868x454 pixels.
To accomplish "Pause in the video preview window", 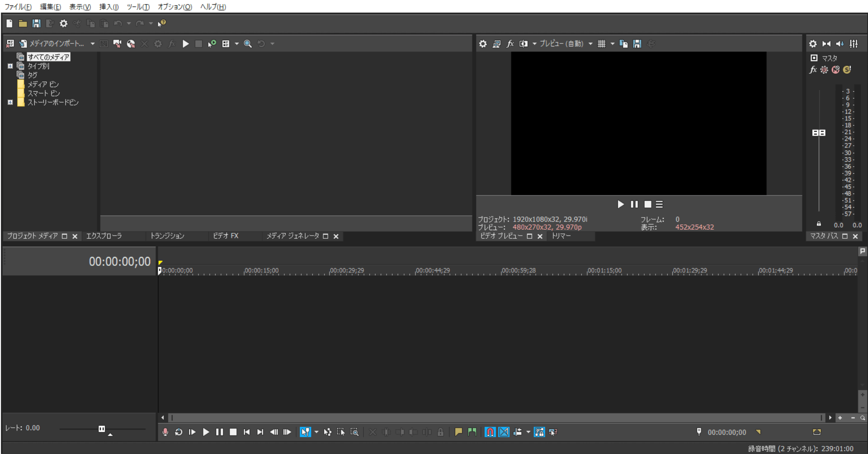I will 634,204.
